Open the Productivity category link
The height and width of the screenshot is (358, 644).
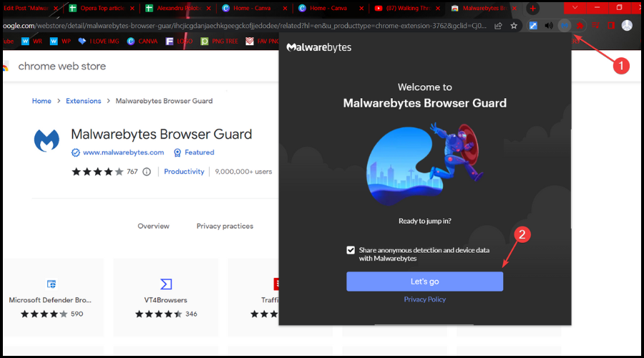point(184,172)
